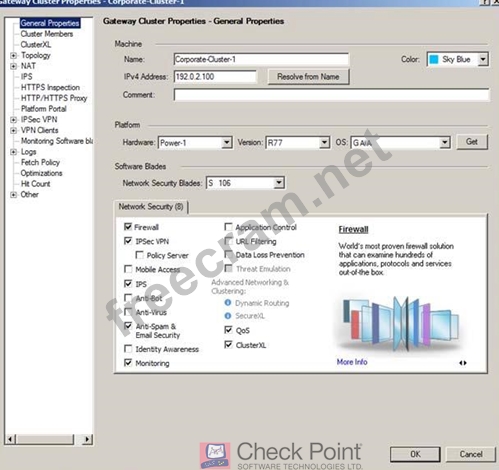This screenshot has height=470, width=499.
Task: Enable the Application Control blade checkbox
Action: pyautogui.click(x=228, y=227)
